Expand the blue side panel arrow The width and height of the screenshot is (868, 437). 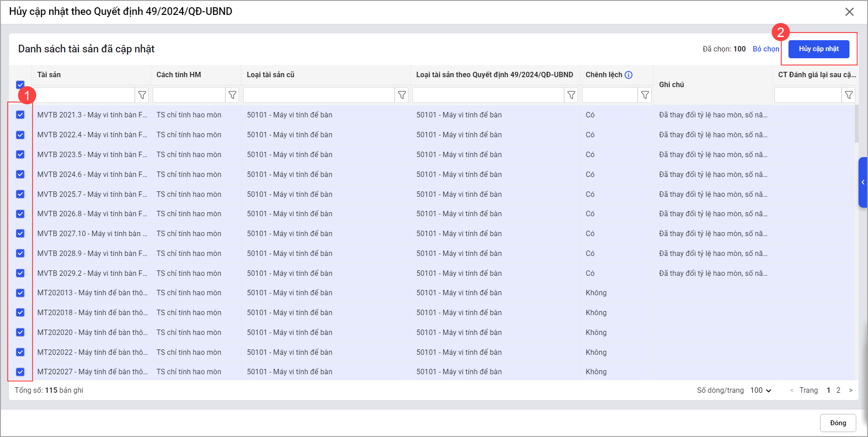tap(863, 182)
